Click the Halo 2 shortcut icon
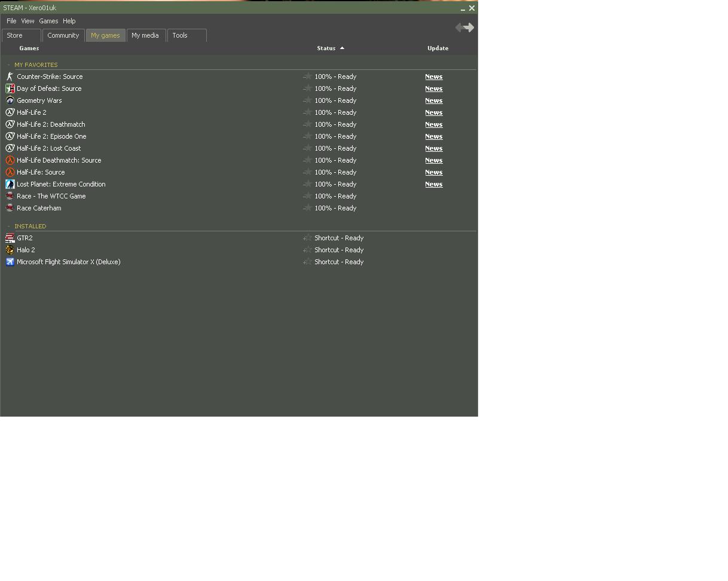The width and height of the screenshot is (728, 581). click(10, 250)
